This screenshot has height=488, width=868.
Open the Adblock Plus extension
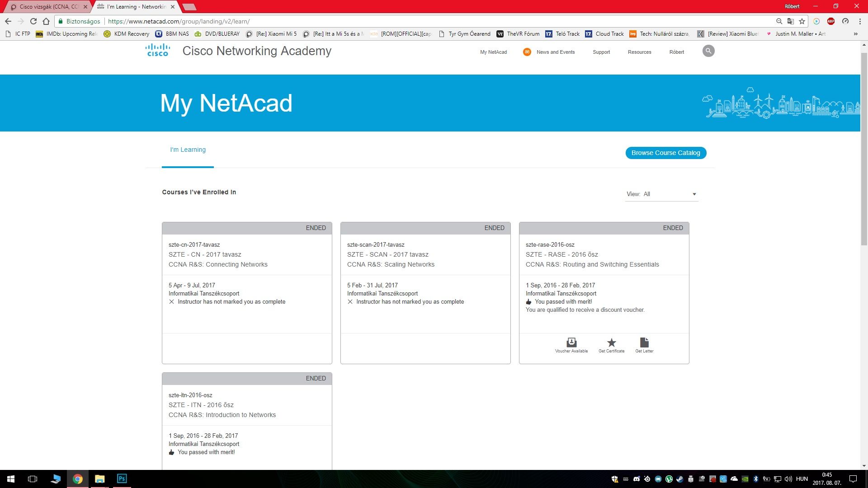(x=831, y=21)
